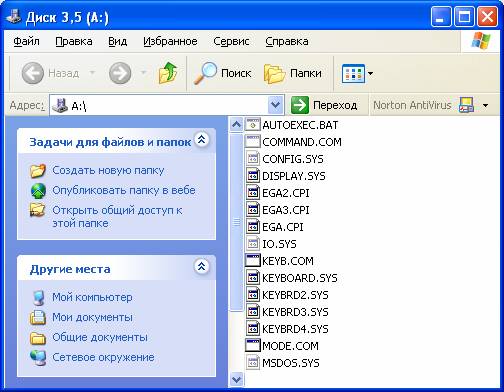Click the KEYB.COM file icon

click(252, 261)
